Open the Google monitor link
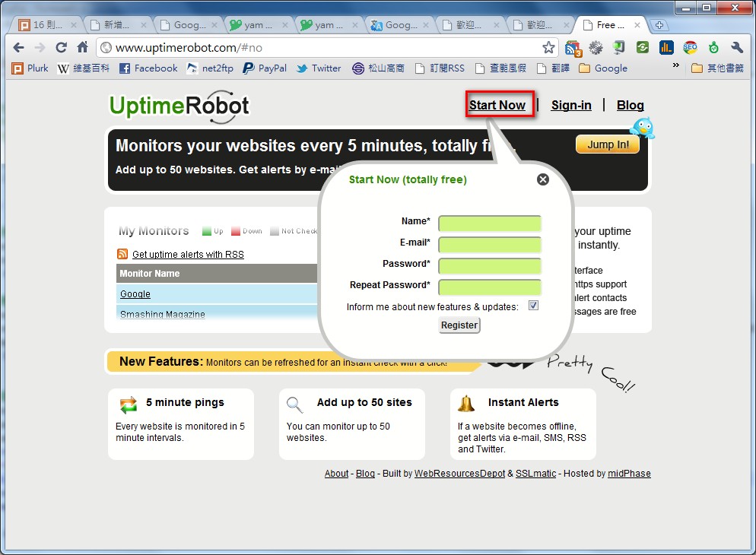The width and height of the screenshot is (756, 555). (135, 294)
